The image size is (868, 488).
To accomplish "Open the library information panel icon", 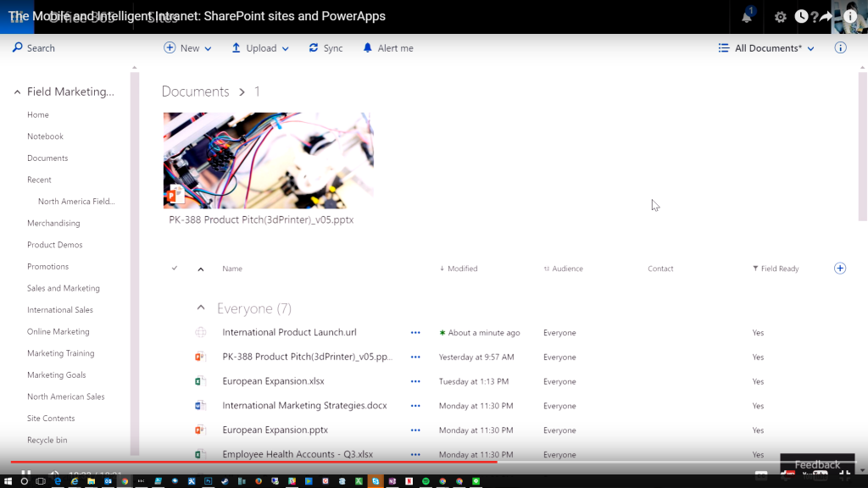I will (839, 47).
